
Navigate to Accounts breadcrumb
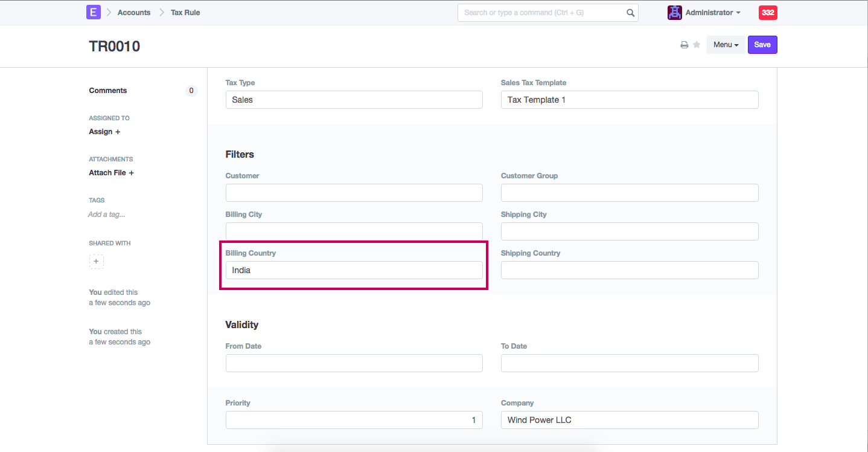tap(134, 13)
